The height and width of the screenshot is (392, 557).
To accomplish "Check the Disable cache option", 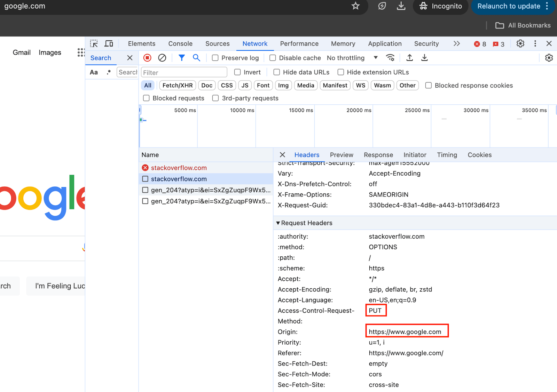I will pos(273,58).
